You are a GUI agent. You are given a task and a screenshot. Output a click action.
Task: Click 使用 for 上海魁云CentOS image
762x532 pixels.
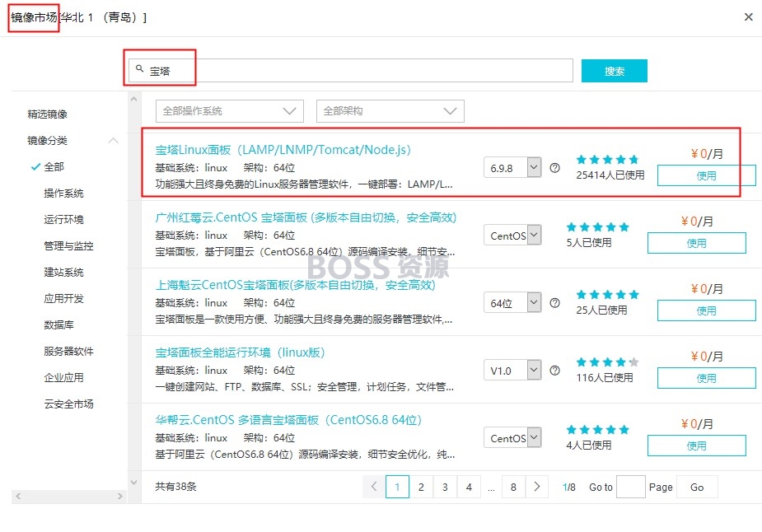point(706,310)
